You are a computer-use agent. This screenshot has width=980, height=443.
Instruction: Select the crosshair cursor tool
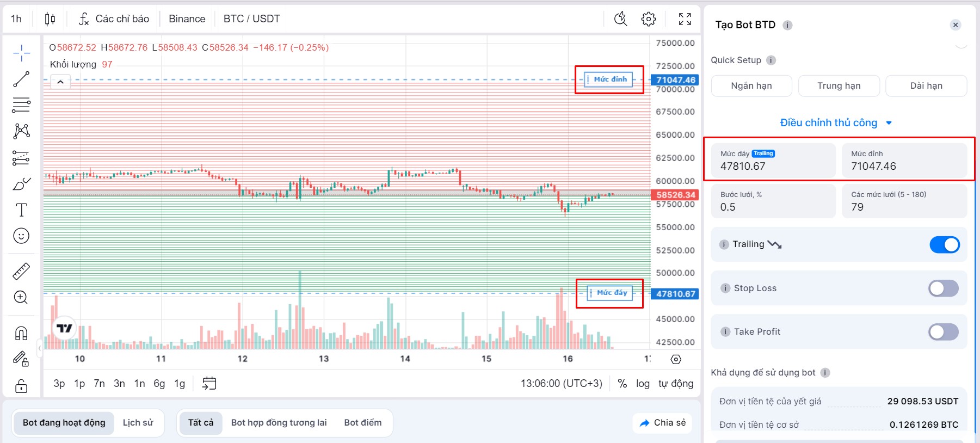(x=21, y=53)
